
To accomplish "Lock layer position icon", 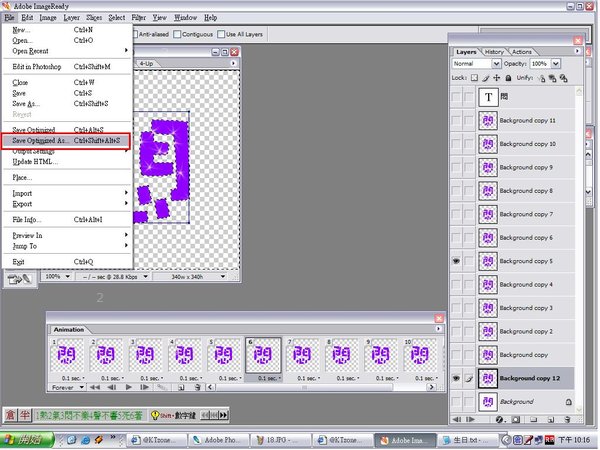I will click(497, 78).
